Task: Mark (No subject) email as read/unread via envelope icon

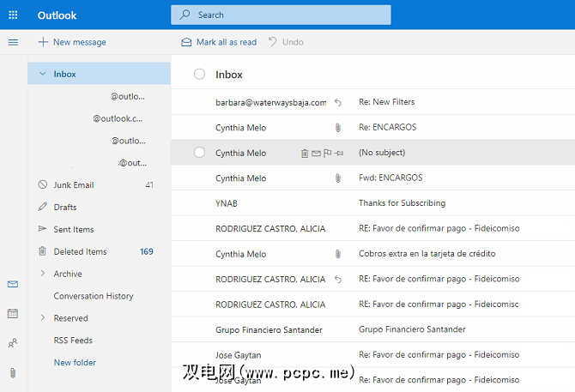Action: (316, 153)
